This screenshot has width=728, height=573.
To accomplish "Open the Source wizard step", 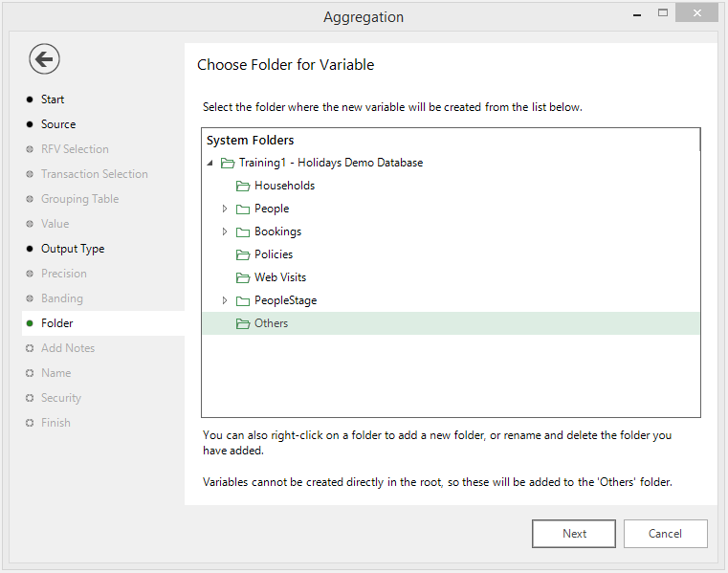I will 58,124.
